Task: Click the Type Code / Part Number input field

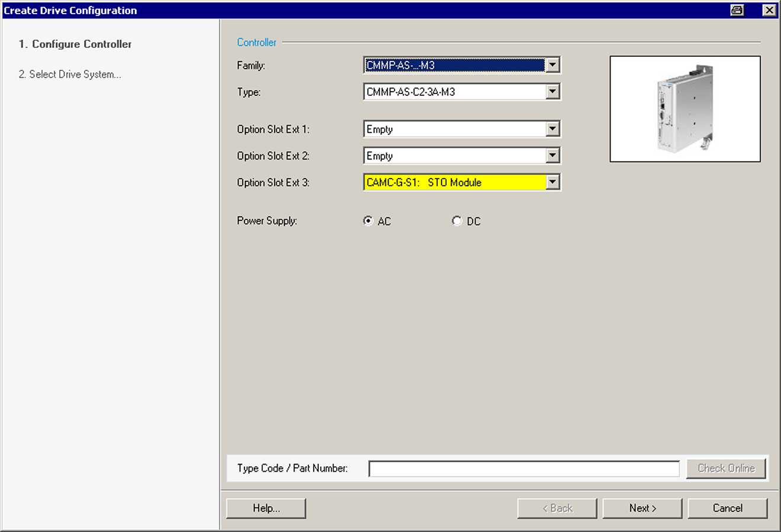Action: point(524,469)
